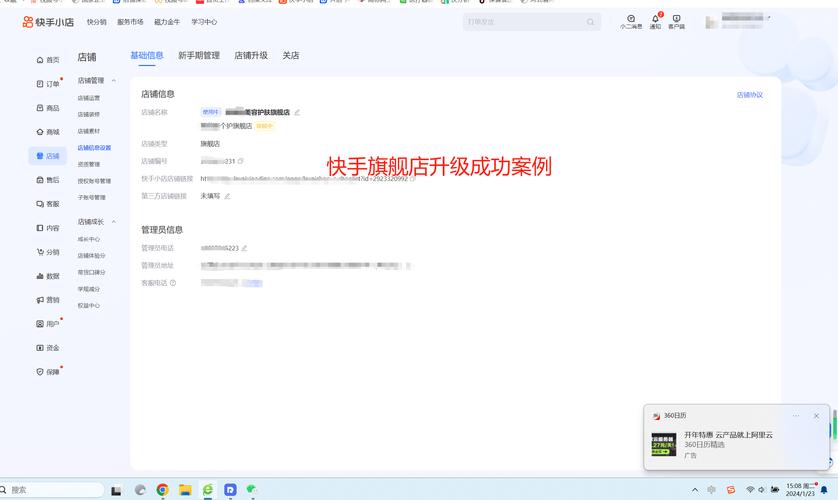This screenshot has height=500, width=838.
Task: Edit third-party shop link 未填写
Action: point(227,196)
